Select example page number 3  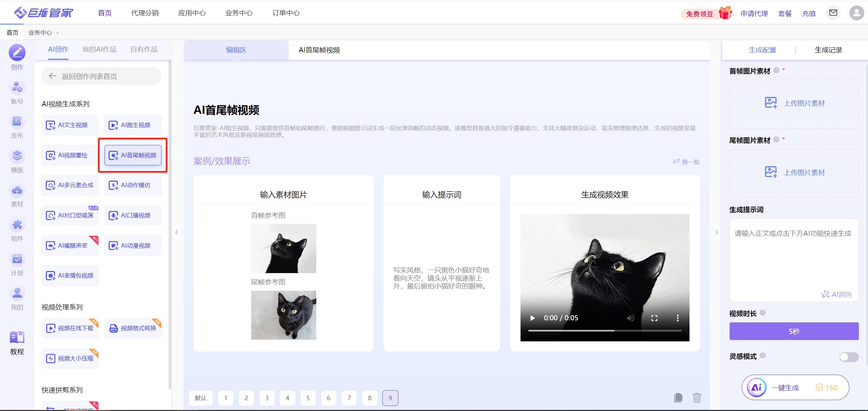tap(267, 398)
